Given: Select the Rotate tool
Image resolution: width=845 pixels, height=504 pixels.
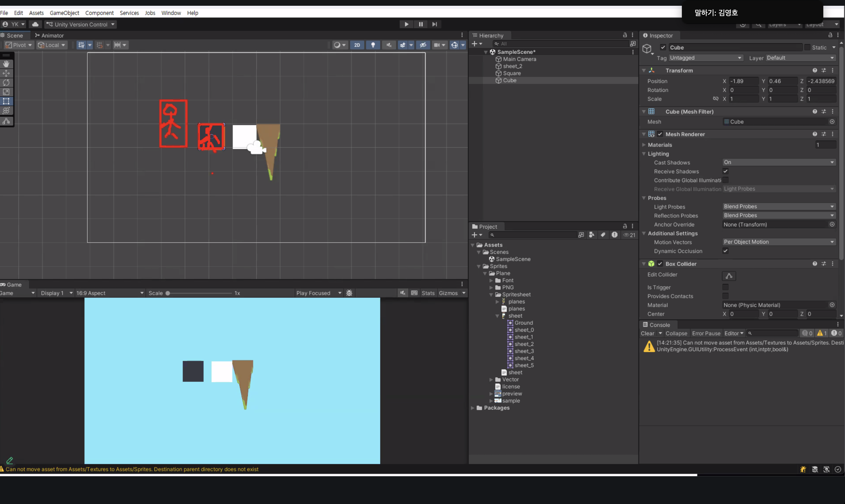Looking at the screenshot, I should [x=6, y=83].
